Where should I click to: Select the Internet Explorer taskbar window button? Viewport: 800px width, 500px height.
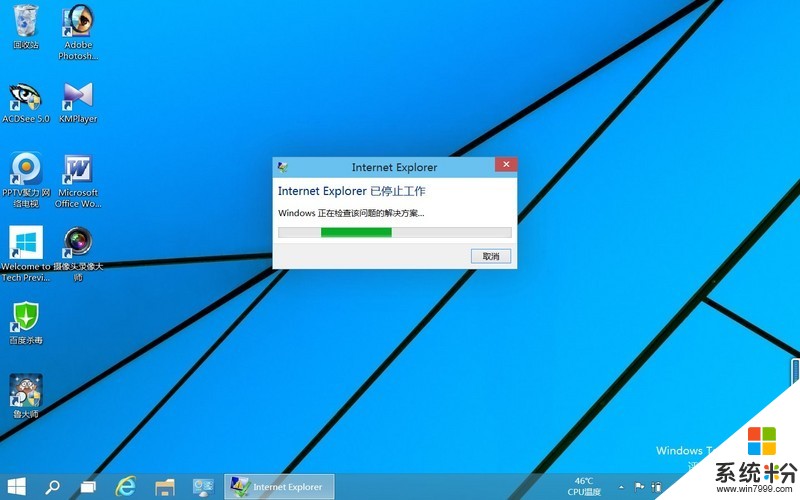click(280, 487)
